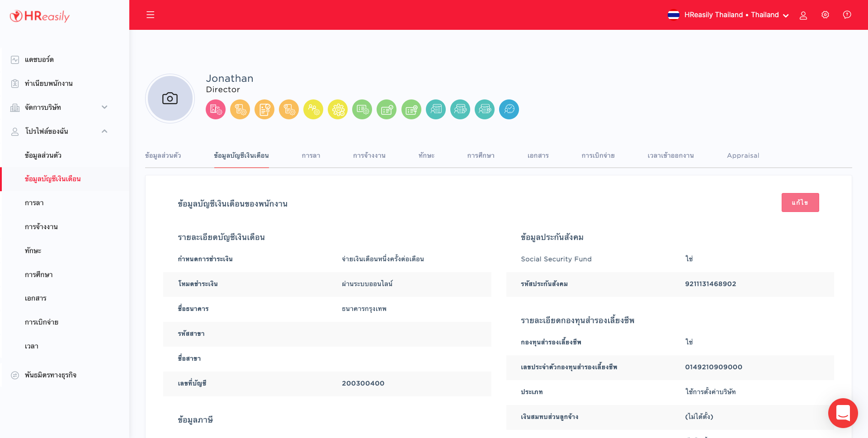868x438 pixels.
Task: Click the social security code 9211131468902
Action: click(x=711, y=284)
